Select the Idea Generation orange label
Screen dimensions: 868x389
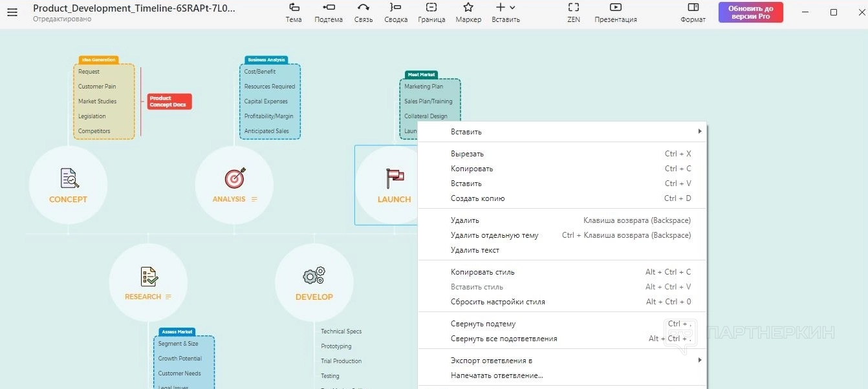[99, 59]
